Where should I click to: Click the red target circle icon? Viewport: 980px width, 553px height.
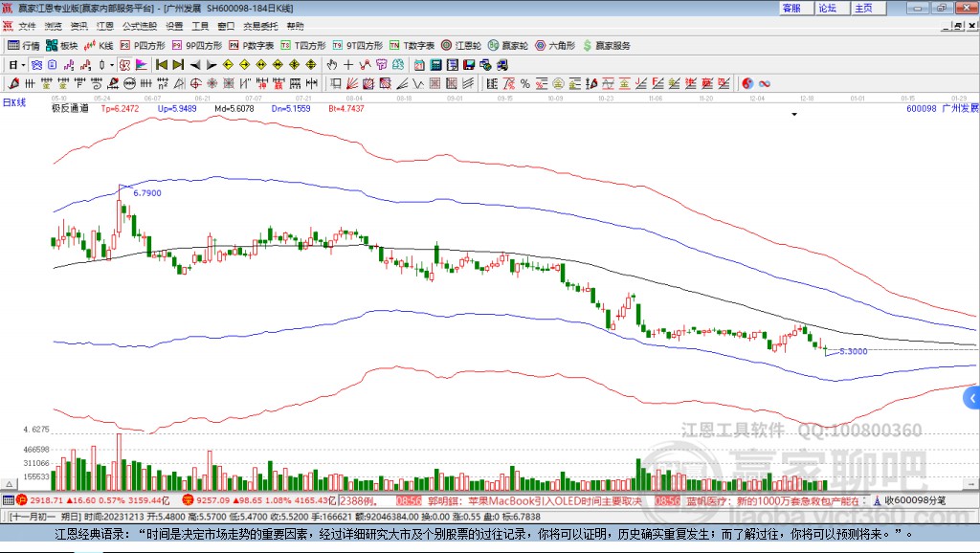coord(195,83)
